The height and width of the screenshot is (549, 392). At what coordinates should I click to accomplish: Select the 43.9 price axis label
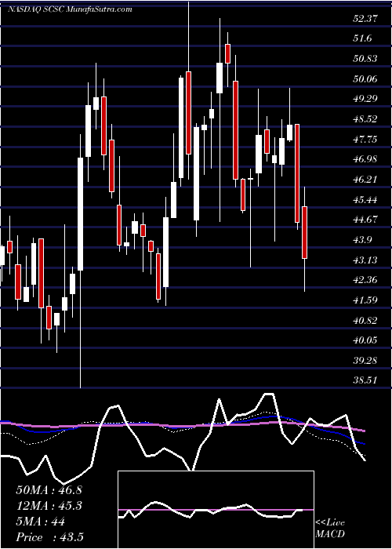362,241
